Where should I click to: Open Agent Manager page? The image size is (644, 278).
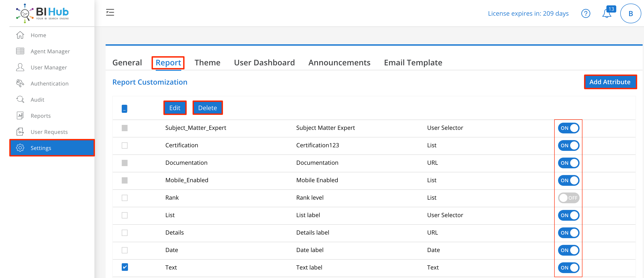(50, 51)
